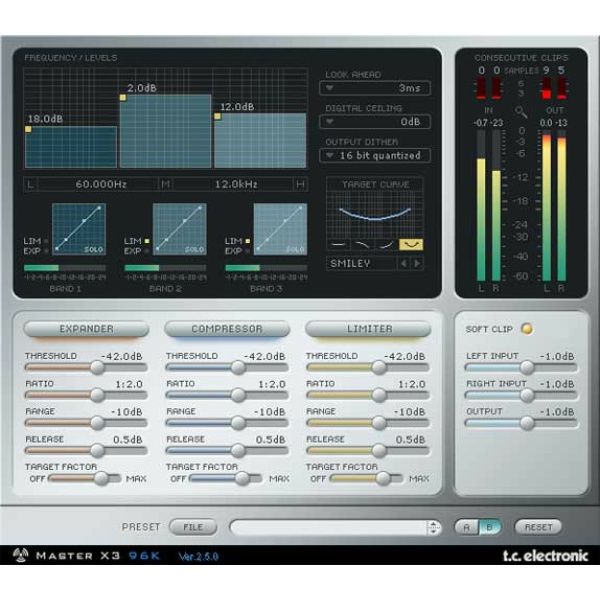This screenshot has width=600, height=600.
Task: Open the Expander section tab
Action: pyautogui.click(x=86, y=329)
